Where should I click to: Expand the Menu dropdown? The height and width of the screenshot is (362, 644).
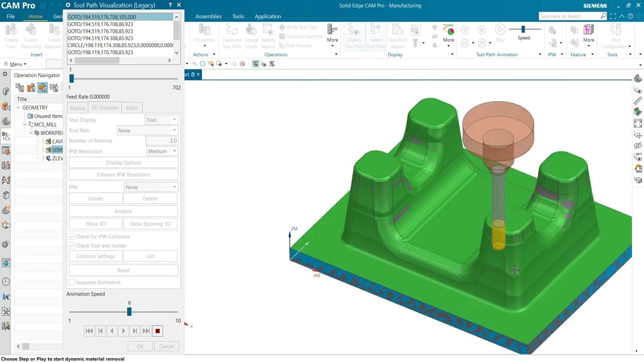tap(16, 64)
